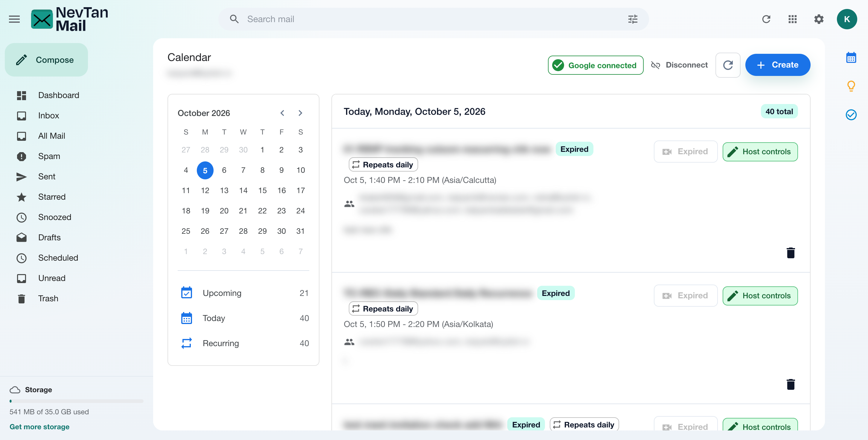Viewport: 868px width, 440px height.
Task: Click Create new event button
Action: click(x=778, y=65)
